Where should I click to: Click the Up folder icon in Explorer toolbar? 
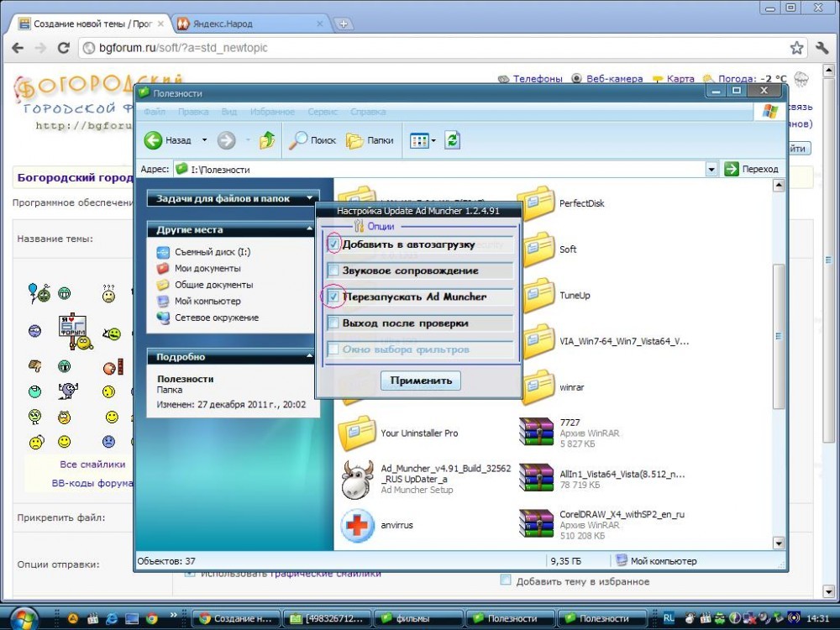[267, 140]
